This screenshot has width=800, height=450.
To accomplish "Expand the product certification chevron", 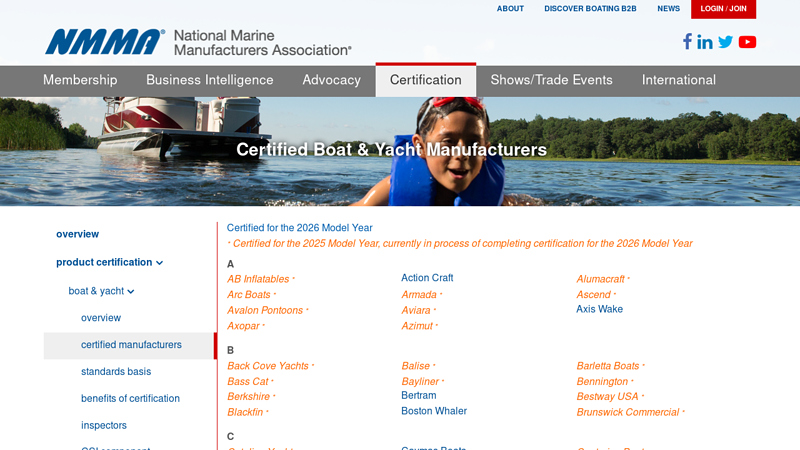I will tap(160, 263).
